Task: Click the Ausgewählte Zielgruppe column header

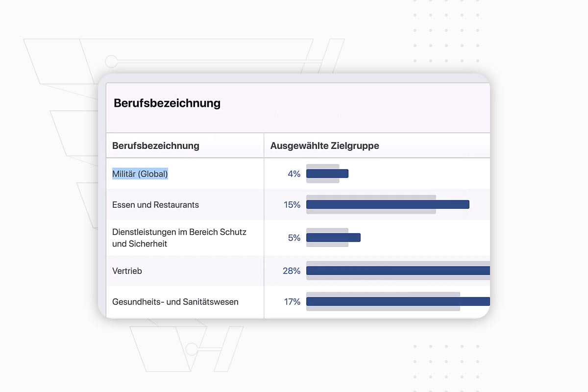Action: (x=325, y=146)
